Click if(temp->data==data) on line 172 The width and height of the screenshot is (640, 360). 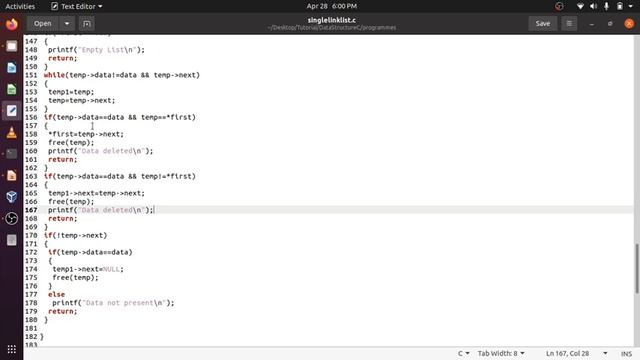90,252
